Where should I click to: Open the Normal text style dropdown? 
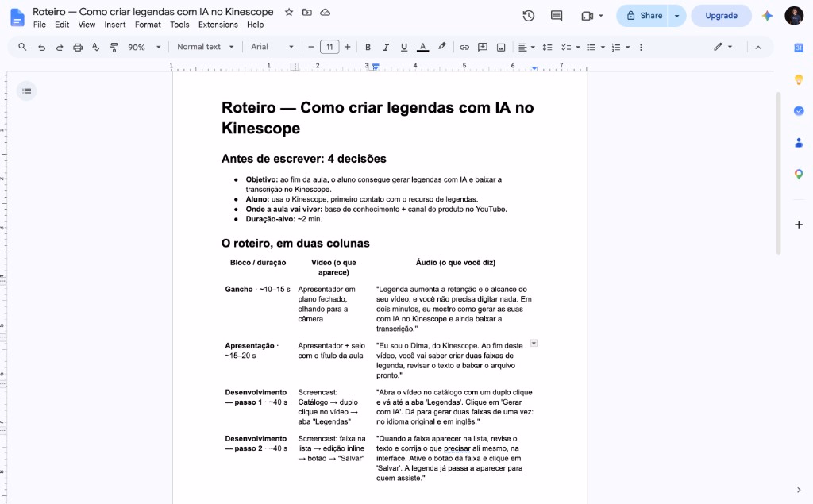point(206,47)
